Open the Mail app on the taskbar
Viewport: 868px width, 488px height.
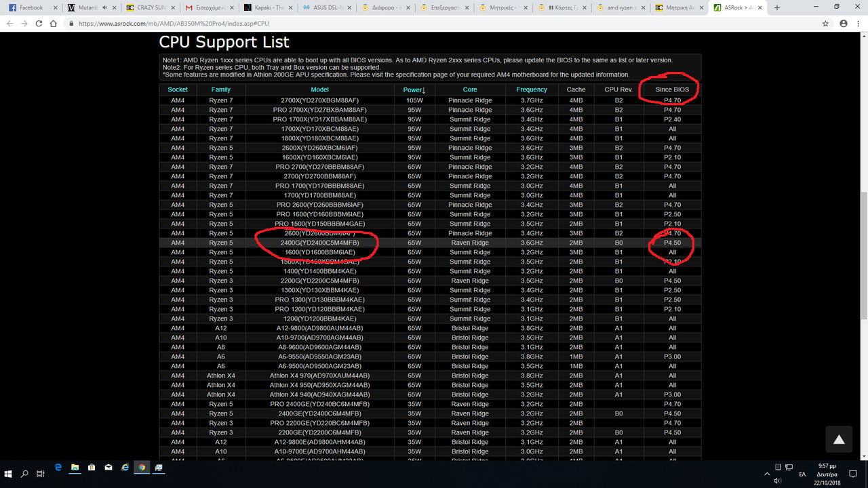point(108,468)
